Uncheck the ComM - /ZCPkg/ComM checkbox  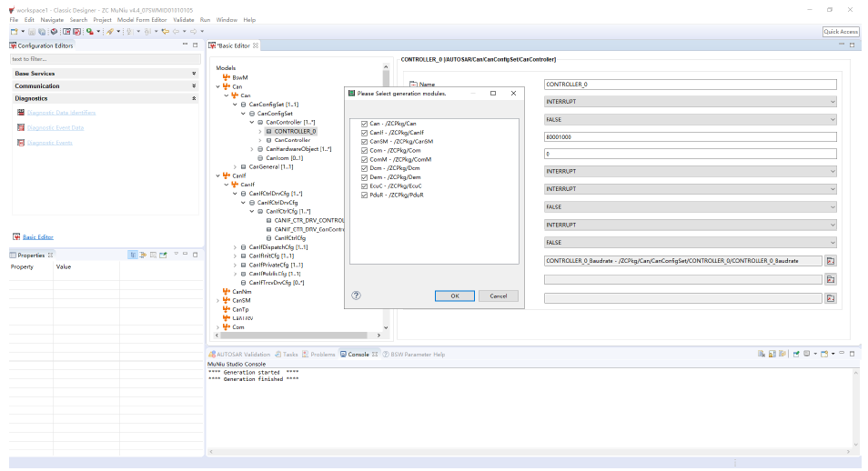pos(364,159)
